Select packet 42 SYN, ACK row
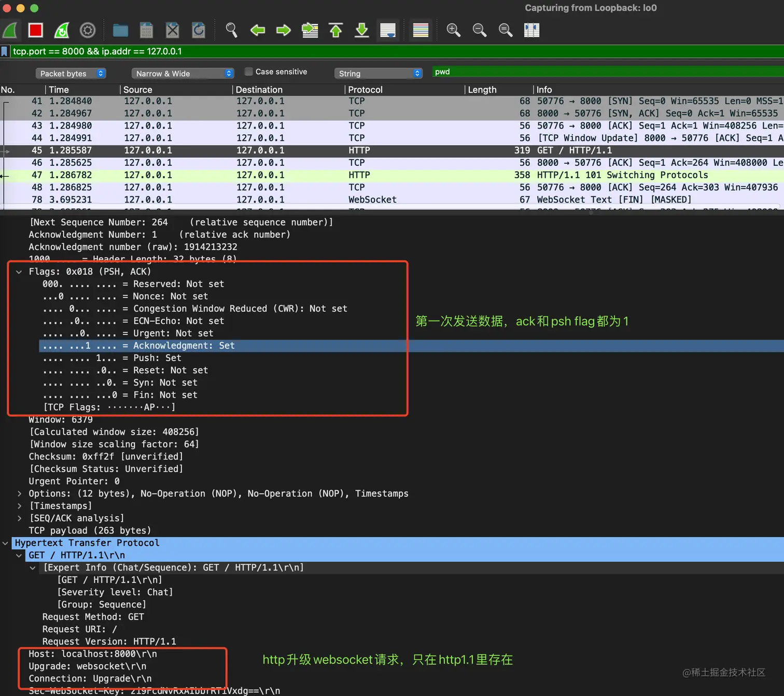Image resolution: width=784 pixels, height=696 pixels. point(392,113)
